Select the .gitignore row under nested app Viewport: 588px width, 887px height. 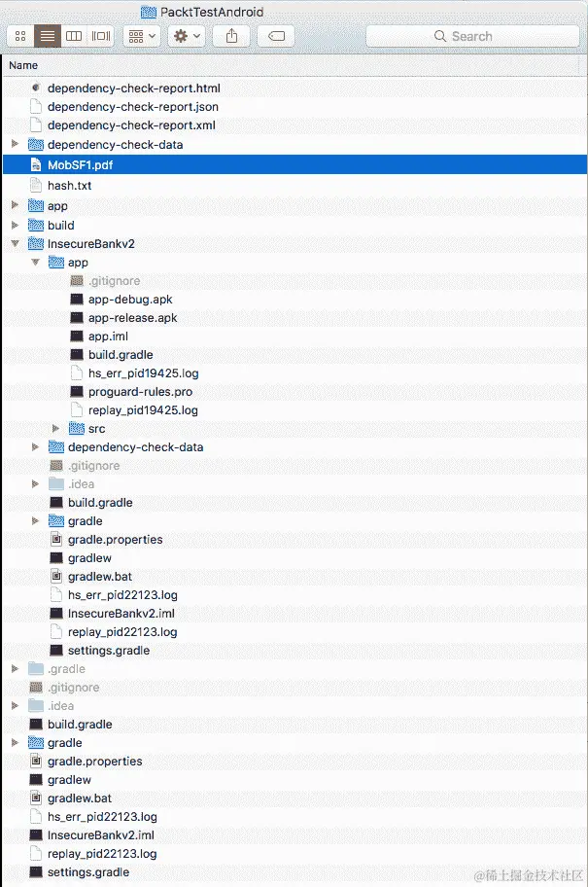pos(294,280)
